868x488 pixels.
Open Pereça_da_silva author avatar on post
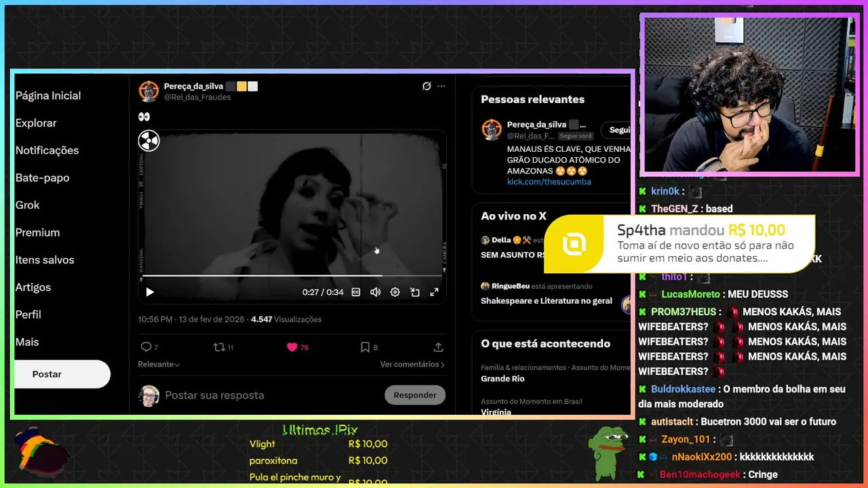tap(149, 91)
